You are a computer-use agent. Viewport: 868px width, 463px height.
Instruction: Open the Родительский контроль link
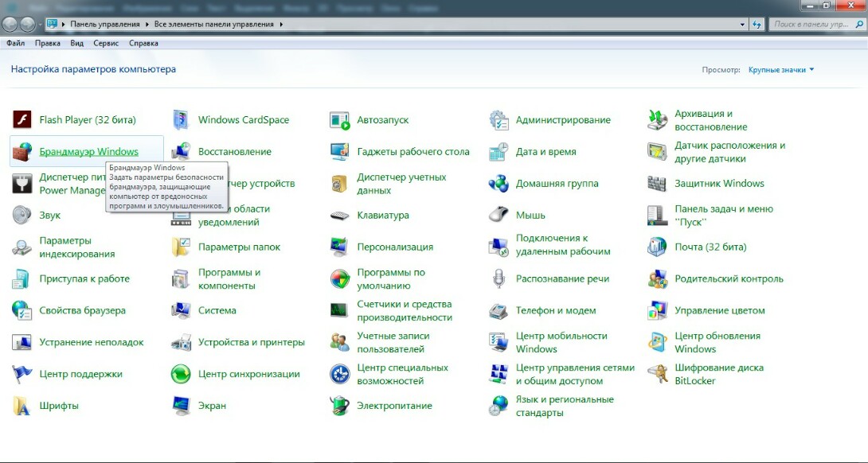pos(729,278)
